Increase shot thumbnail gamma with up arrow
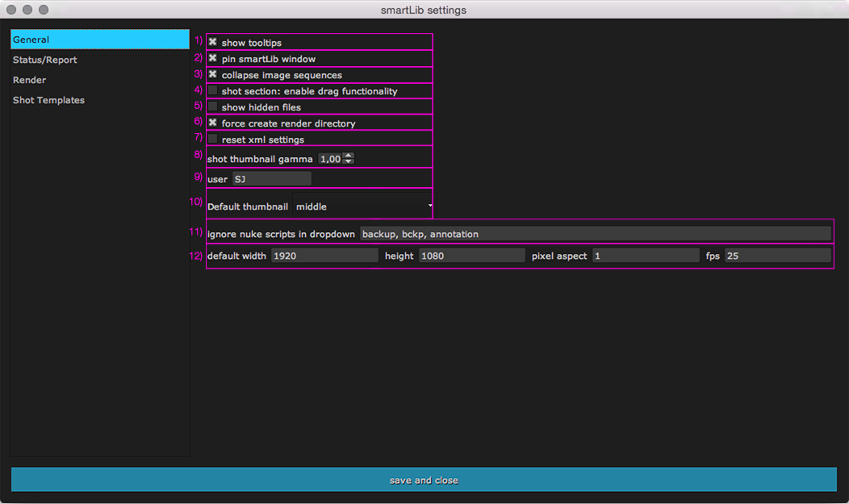The width and height of the screenshot is (849, 504). pyautogui.click(x=349, y=156)
